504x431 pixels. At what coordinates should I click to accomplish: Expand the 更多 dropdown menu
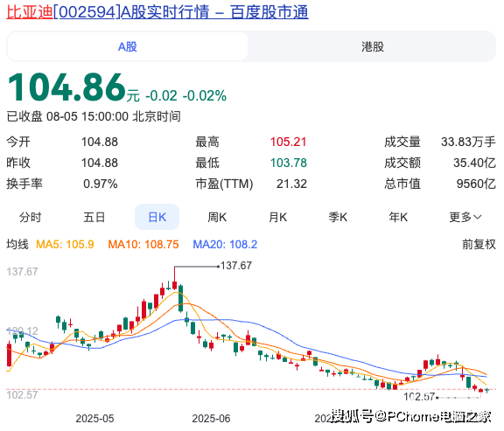click(465, 217)
